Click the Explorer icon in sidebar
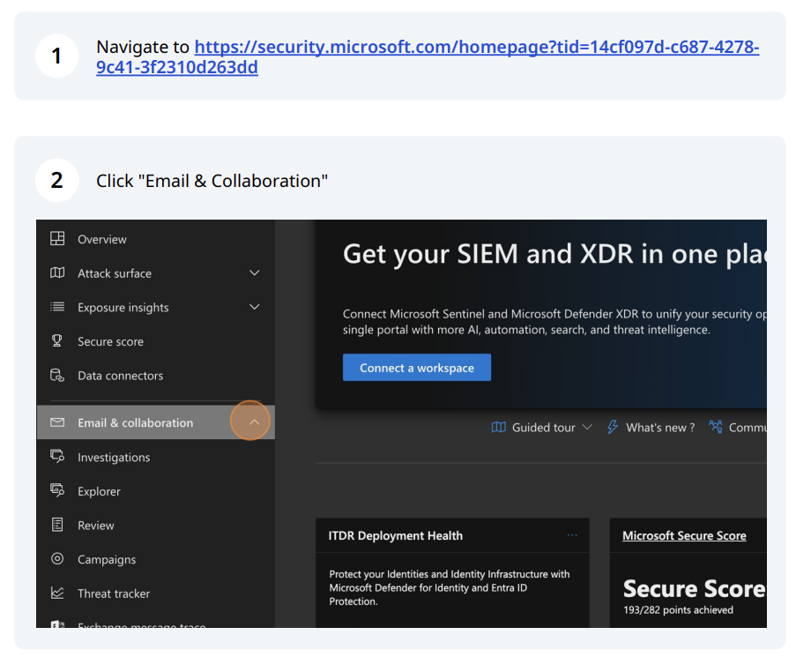 click(x=57, y=491)
